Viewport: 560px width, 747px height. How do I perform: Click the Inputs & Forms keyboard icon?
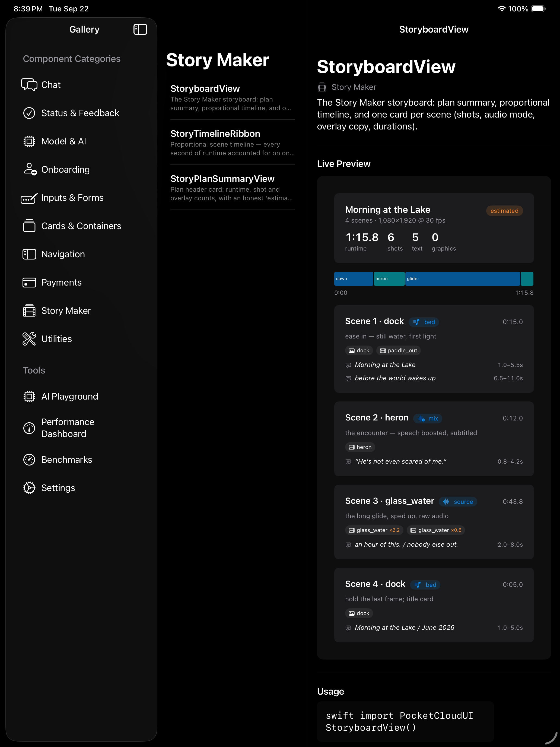click(29, 198)
